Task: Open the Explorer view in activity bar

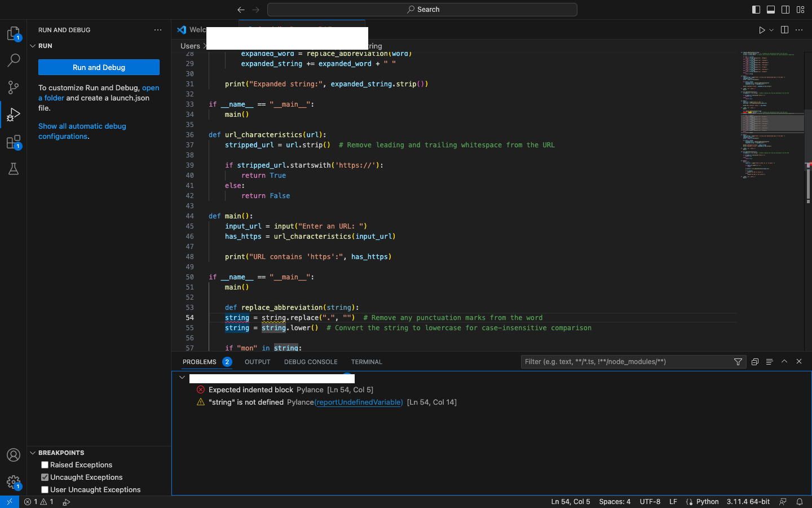Action: (x=14, y=34)
